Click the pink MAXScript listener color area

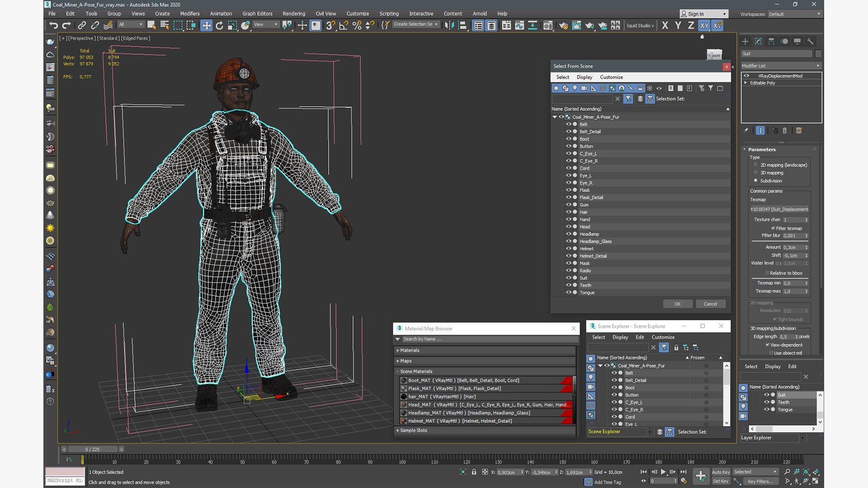65,472
